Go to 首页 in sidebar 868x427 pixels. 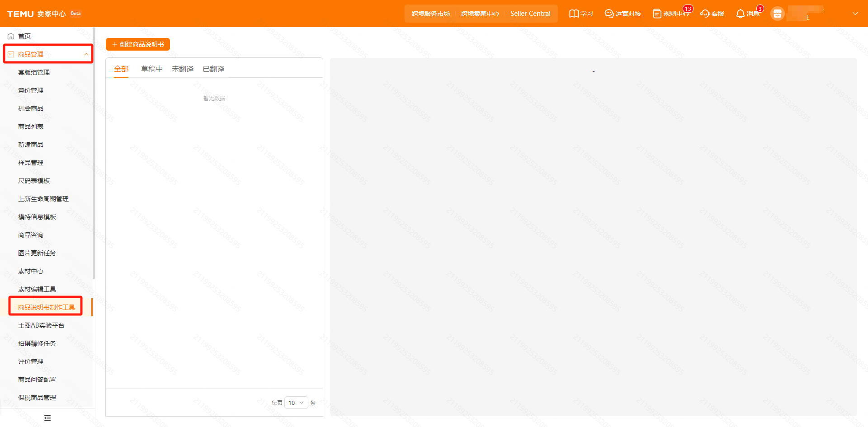click(24, 36)
